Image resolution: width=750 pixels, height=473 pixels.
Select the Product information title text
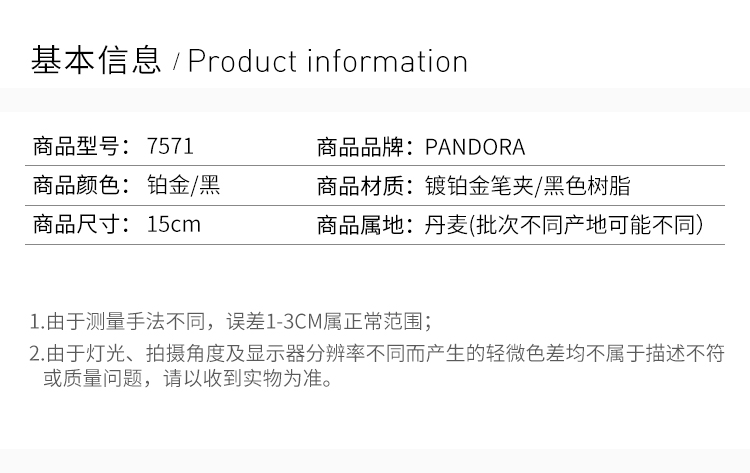(328, 61)
